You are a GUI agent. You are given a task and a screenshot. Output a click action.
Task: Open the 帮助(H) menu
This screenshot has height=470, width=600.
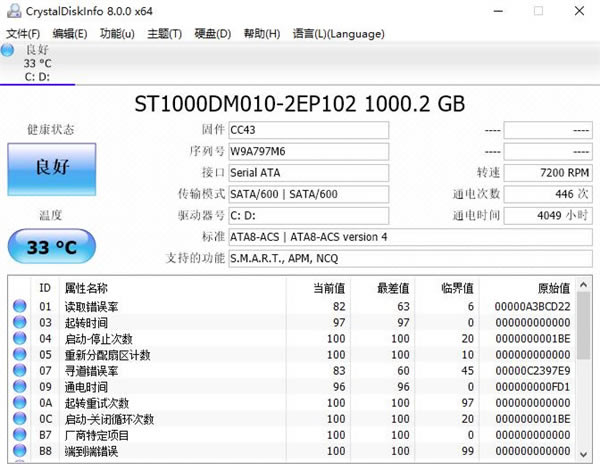(262, 34)
